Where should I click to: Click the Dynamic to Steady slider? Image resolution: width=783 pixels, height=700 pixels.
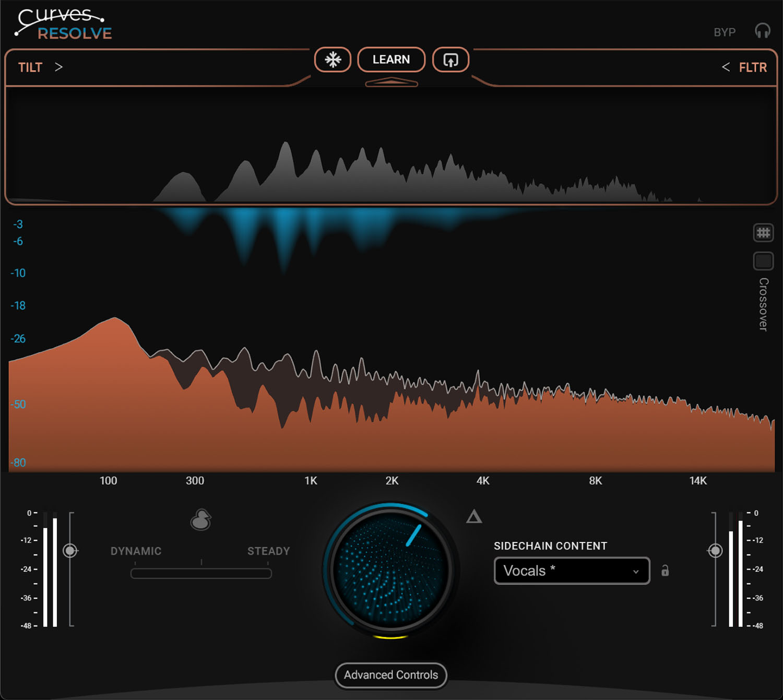(201, 573)
